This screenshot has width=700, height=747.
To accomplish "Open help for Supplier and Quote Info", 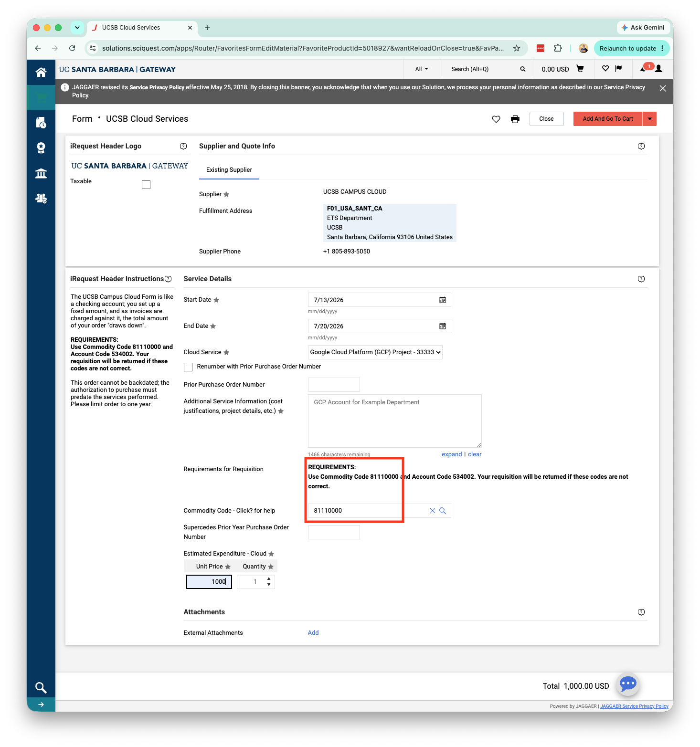I will pyautogui.click(x=641, y=147).
